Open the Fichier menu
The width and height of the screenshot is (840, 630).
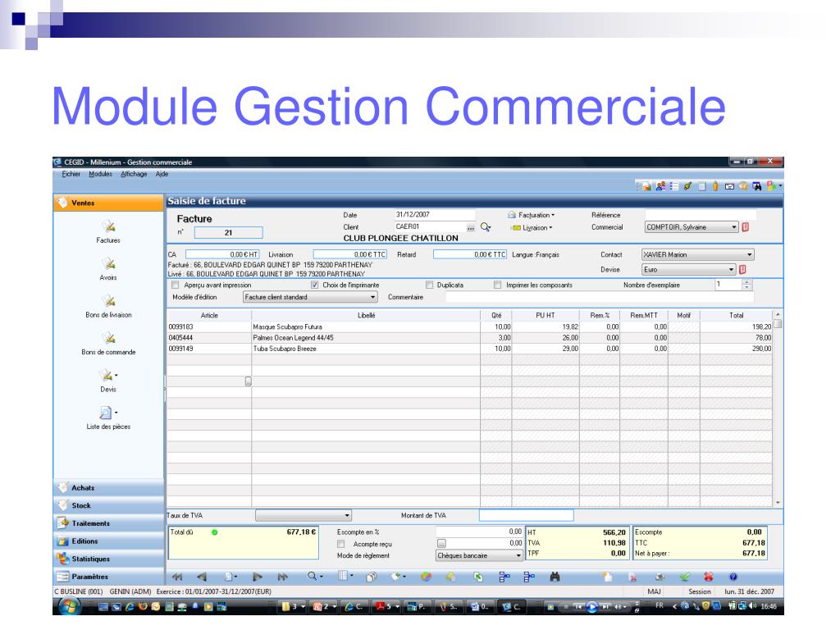[71, 174]
